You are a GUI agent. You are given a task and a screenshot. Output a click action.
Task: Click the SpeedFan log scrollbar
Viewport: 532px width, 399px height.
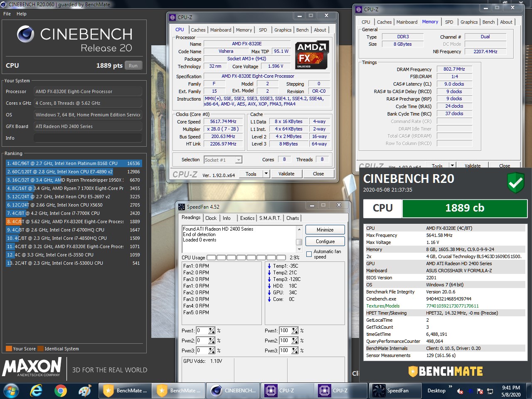299,239
